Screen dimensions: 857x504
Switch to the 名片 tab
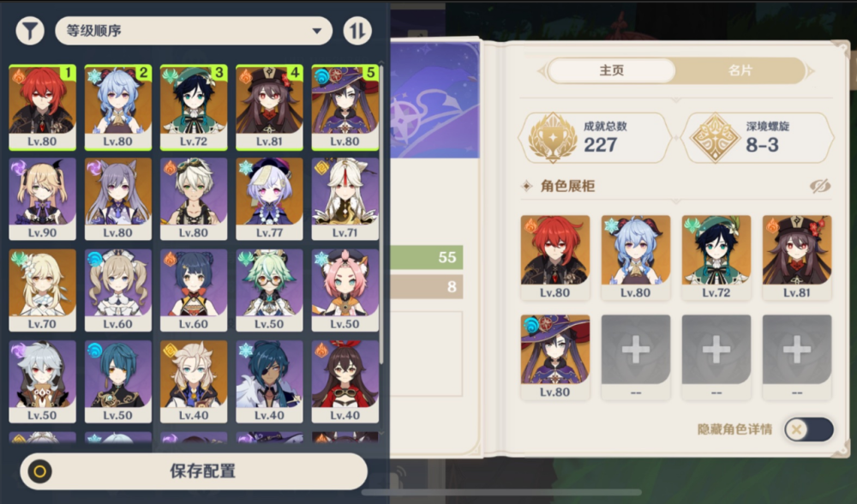click(x=740, y=70)
